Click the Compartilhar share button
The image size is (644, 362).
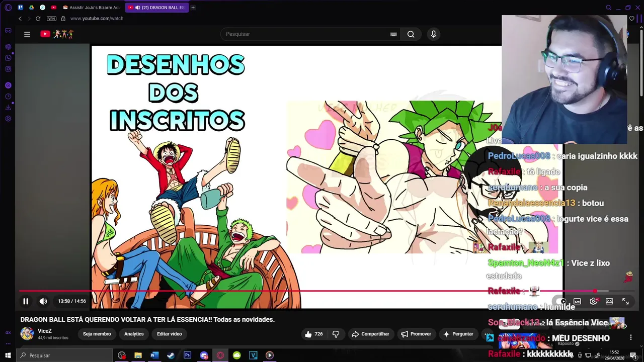tap(370, 334)
